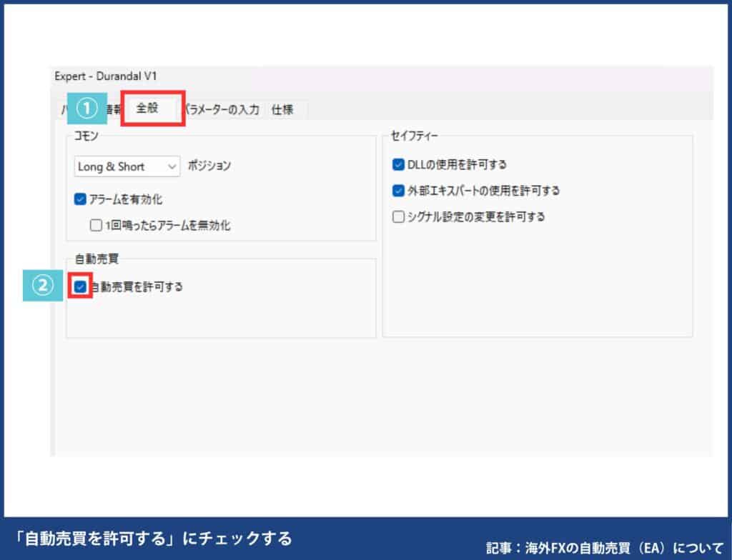732x560 pixels.
Task: Click the ② annotation badge
Action: (x=44, y=284)
